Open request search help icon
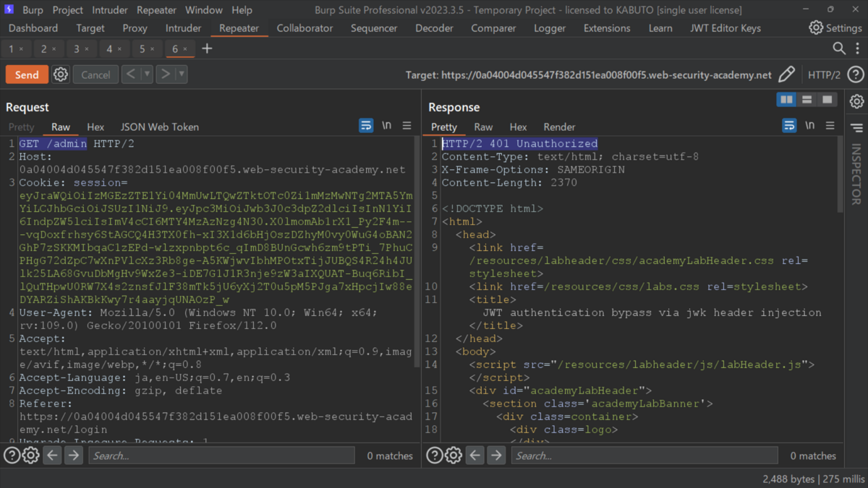This screenshot has width=868, height=488. 12,455
